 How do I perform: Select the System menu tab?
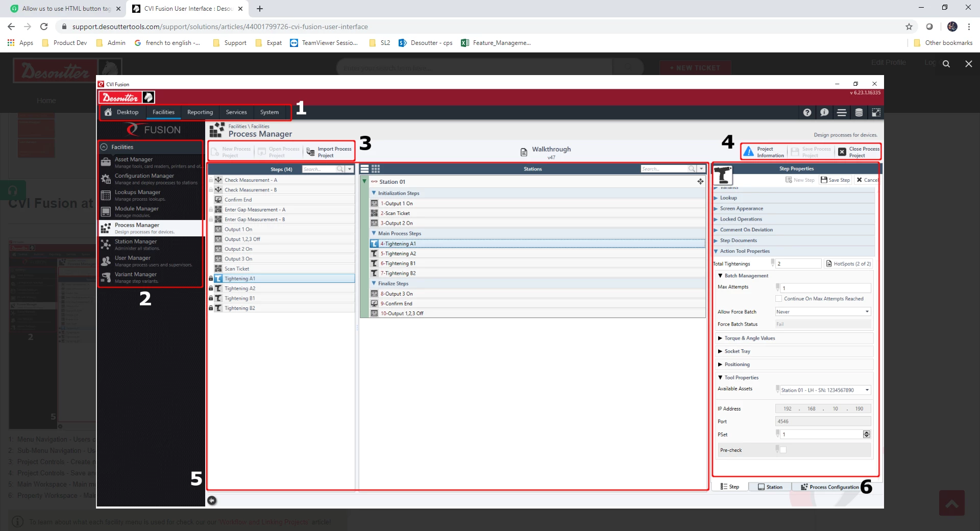pos(269,112)
